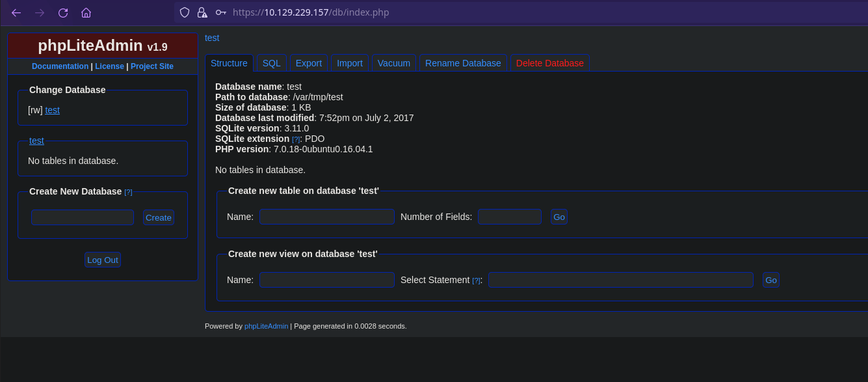868x382 pixels.
Task: Open the Export tab
Action: 308,63
